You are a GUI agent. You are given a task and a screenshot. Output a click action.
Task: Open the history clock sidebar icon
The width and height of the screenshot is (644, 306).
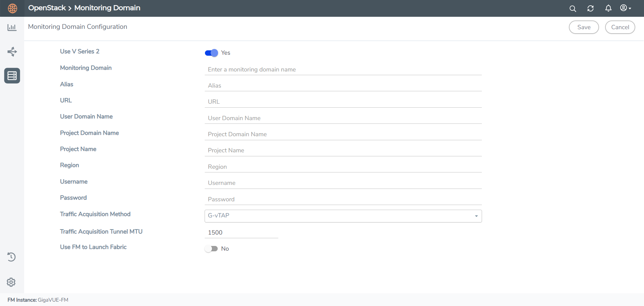coord(11,257)
